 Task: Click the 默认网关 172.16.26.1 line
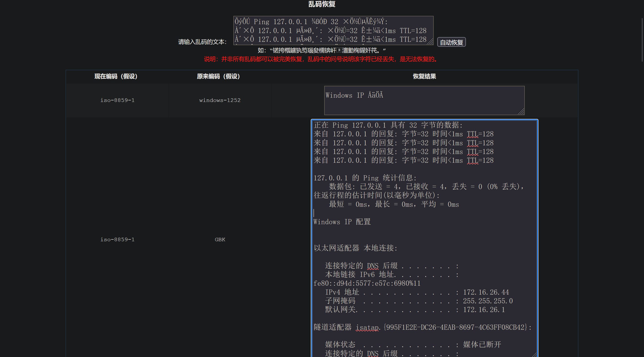click(x=415, y=310)
